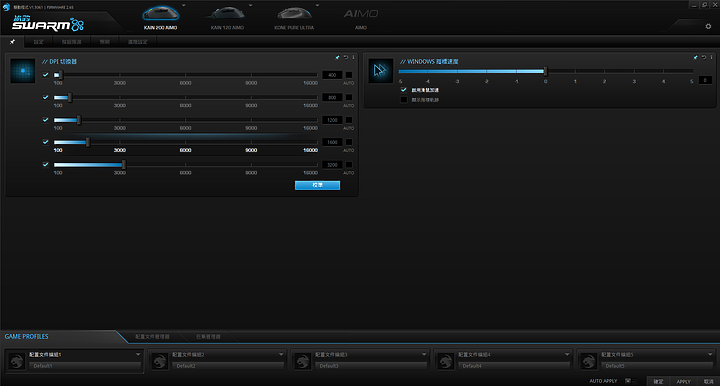This screenshot has width=720, height=386.
Task: Click the profile slot 4 ROCCAT icon
Action: [446, 361]
